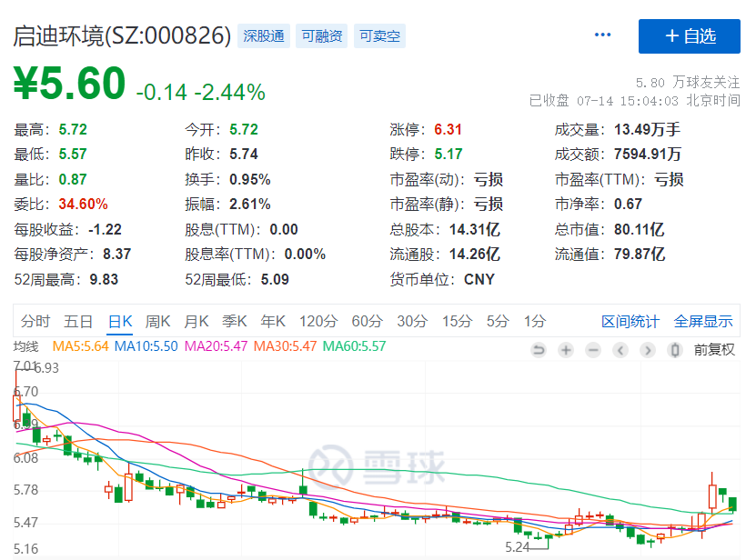Click the 成交量 value 13.49万手

647,129
